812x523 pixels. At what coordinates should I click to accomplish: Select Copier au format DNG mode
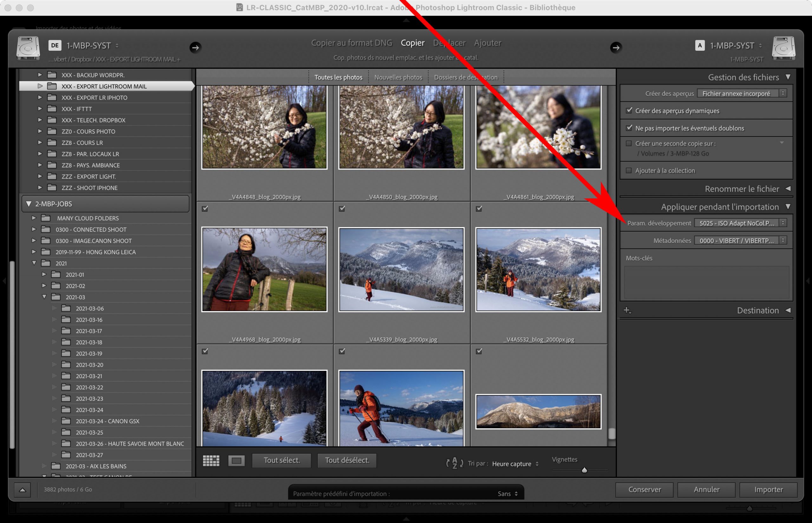click(352, 43)
